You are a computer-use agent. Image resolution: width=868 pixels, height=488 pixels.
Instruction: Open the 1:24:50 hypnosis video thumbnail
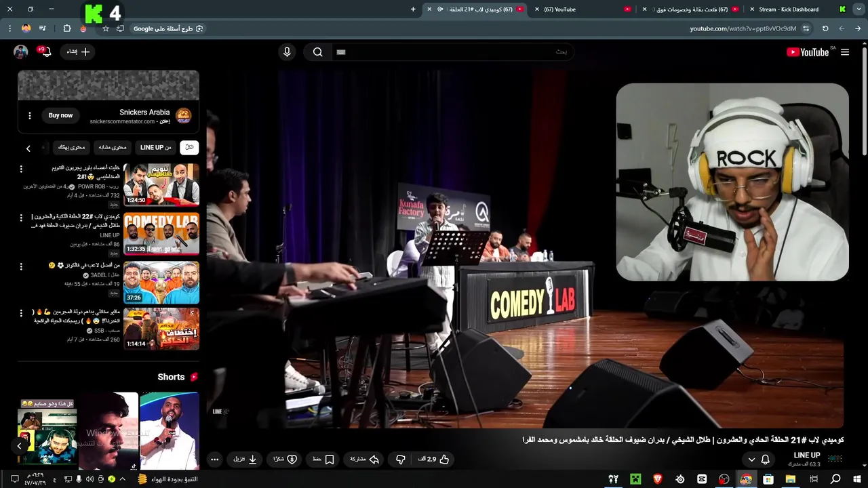(161, 184)
